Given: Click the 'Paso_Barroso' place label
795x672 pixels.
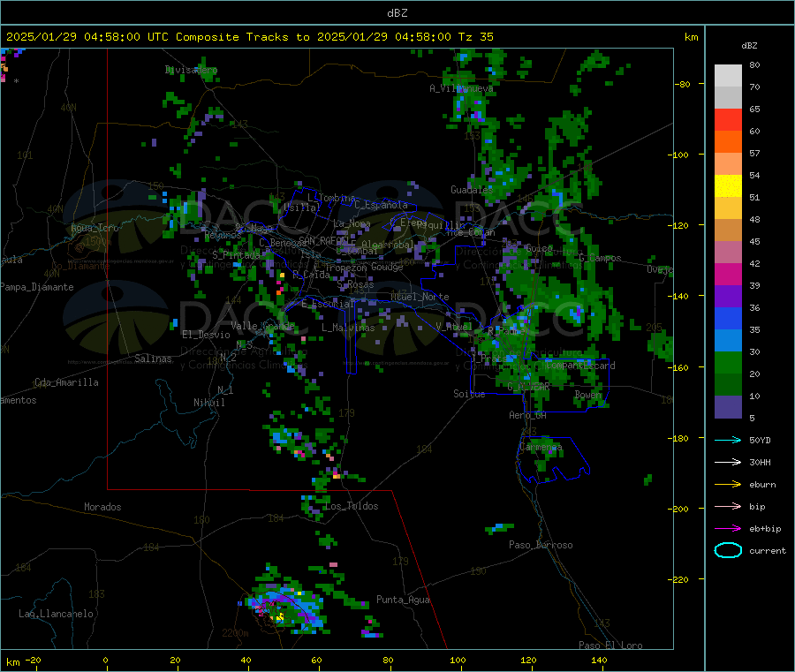Looking at the screenshot, I should coord(541,545).
